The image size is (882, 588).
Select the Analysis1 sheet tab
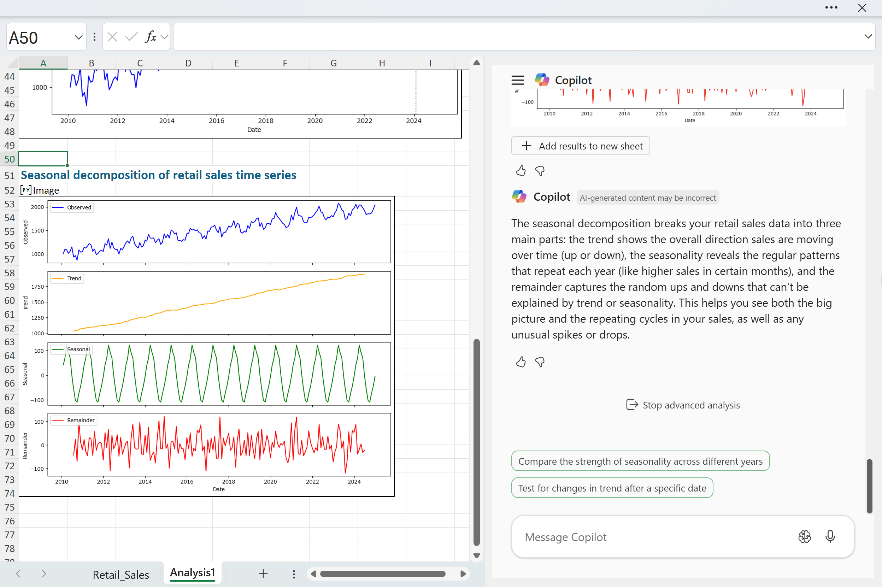192,572
